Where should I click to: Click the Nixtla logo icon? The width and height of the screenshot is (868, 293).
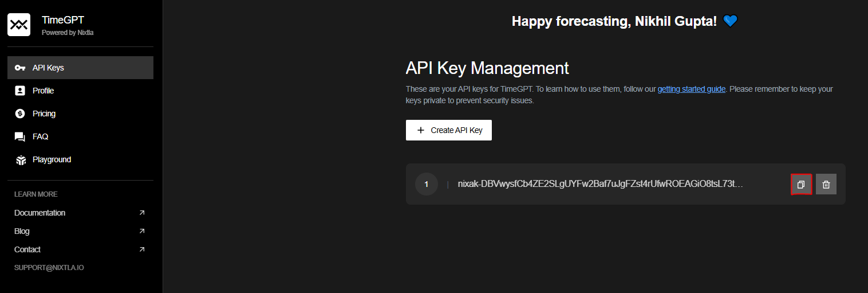[x=19, y=25]
